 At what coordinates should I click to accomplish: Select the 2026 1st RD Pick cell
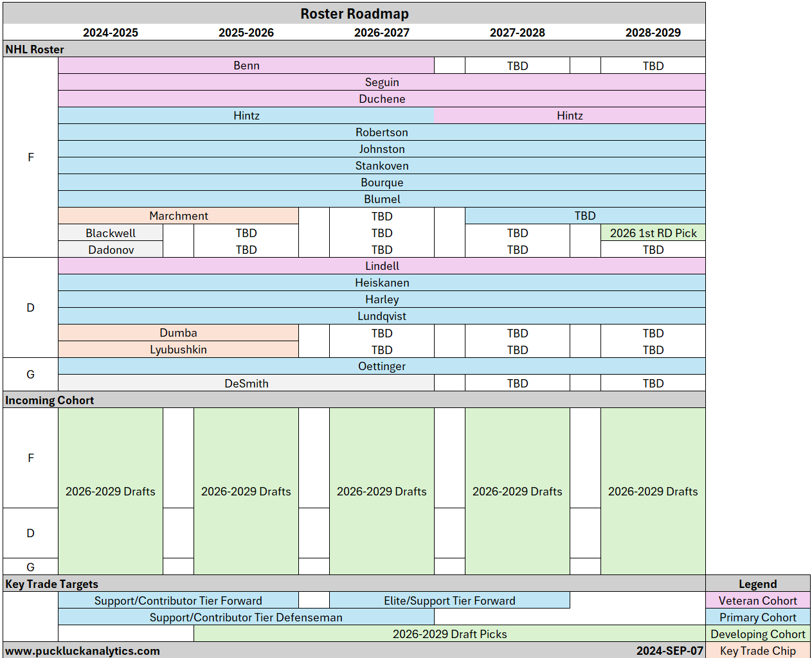(653, 233)
